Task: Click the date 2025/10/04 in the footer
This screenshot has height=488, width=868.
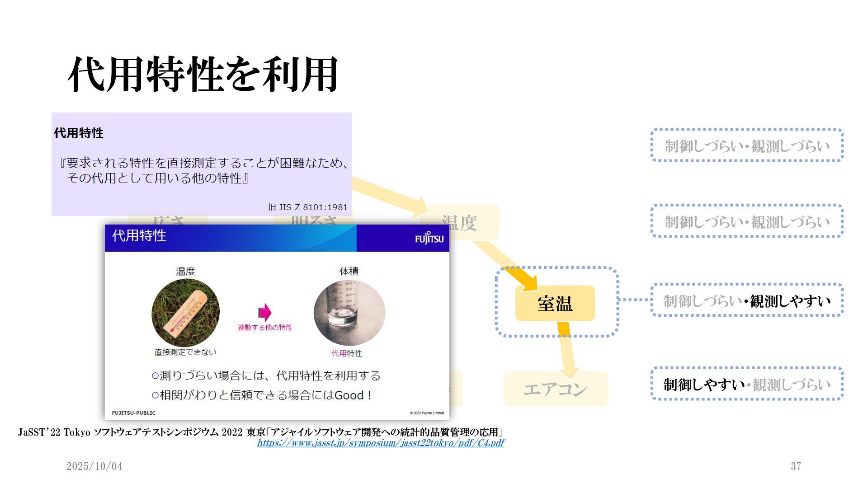Action: coord(94,466)
